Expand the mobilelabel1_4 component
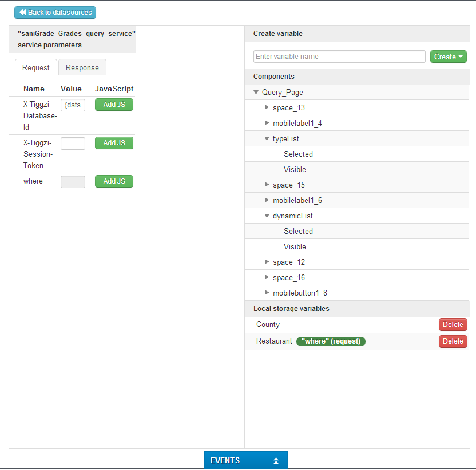The height and width of the screenshot is (470, 476). 267,123
